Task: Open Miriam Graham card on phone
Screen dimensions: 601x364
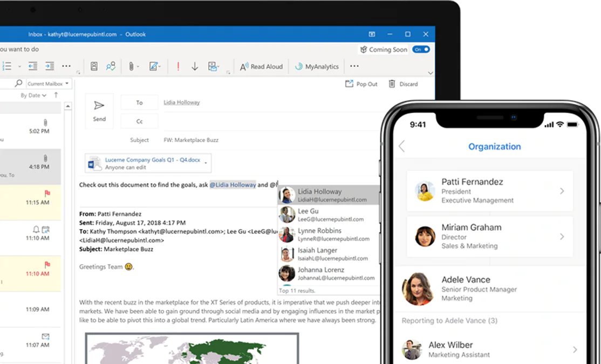Action: point(490,236)
